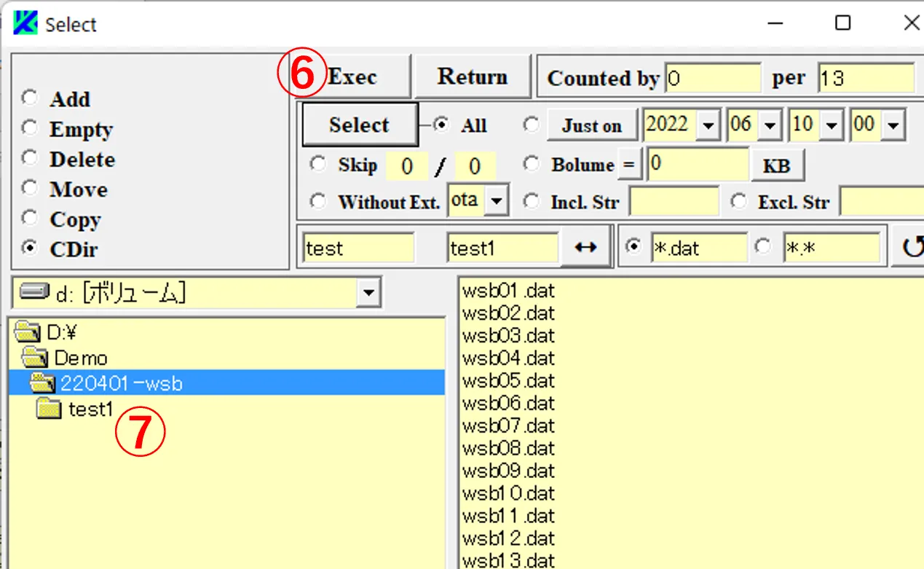
Task: Open the ota extension dropdown
Action: [x=497, y=200]
